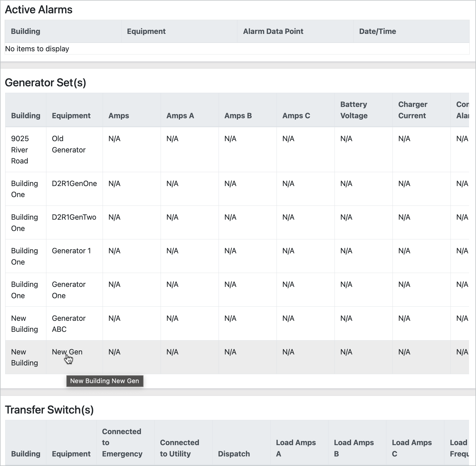Screen dimensions: 476x466
Task: Open the Old Generator equipment row
Action: (69, 144)
